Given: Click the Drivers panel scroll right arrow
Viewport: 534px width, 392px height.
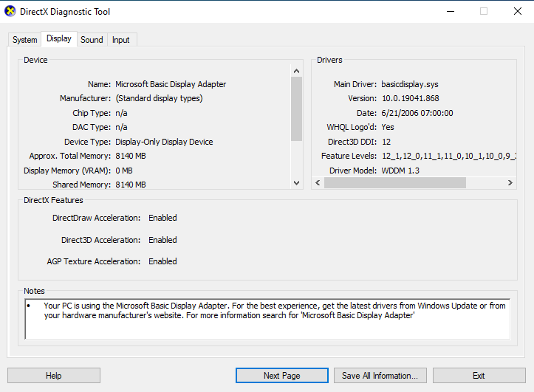Looking at the screenshot, I should [x=511, y=183].
